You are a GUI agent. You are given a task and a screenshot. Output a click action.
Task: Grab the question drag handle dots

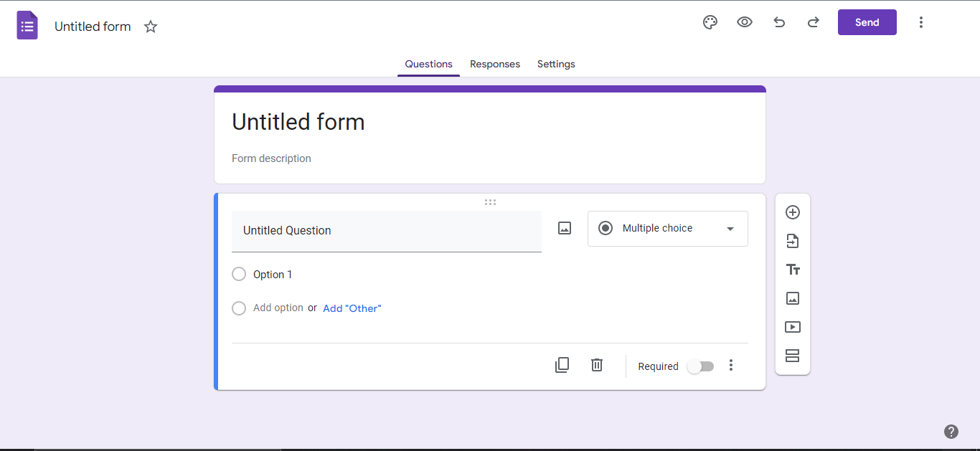click(x=490, y=202)
